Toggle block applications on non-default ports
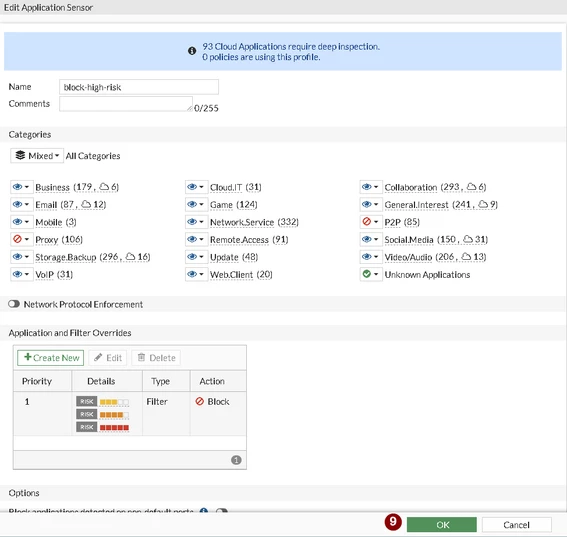 click(221, 511)
